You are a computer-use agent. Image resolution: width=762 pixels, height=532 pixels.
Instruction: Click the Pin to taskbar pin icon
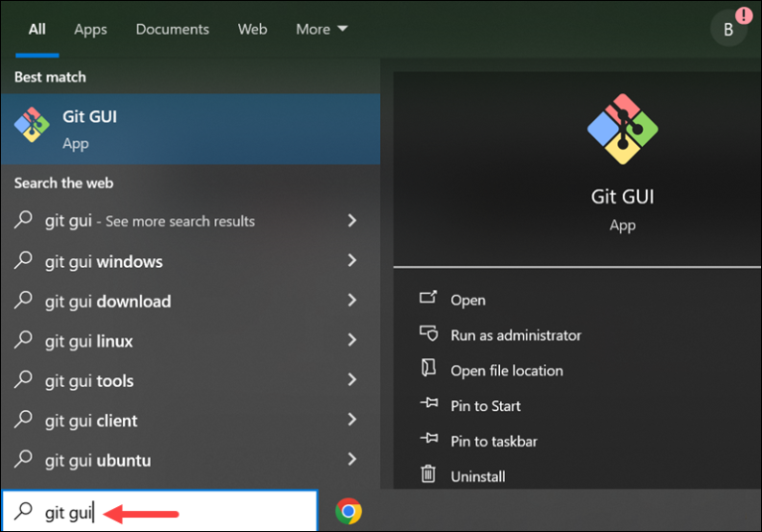pos(429,439)
